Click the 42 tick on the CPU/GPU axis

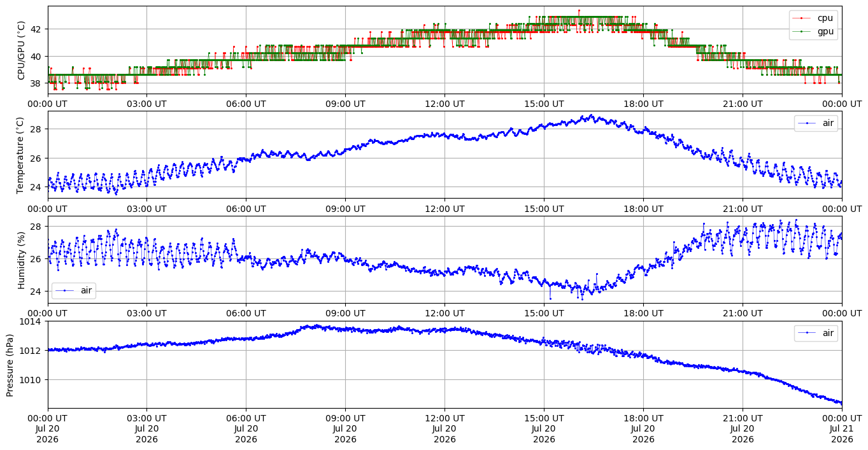[x=37, y=29]
